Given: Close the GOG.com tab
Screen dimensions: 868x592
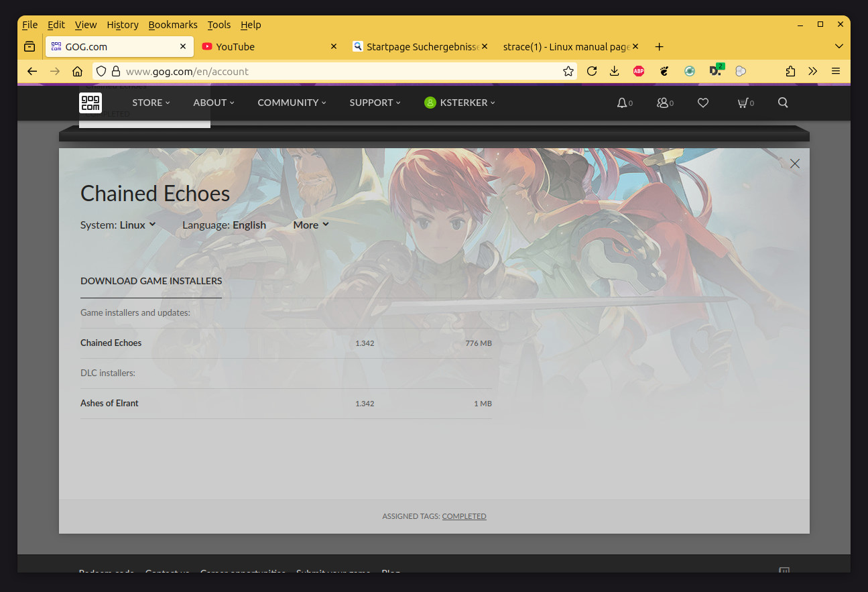Looking at the screenshot, I should pyautogui.click(x=183, y=46).
